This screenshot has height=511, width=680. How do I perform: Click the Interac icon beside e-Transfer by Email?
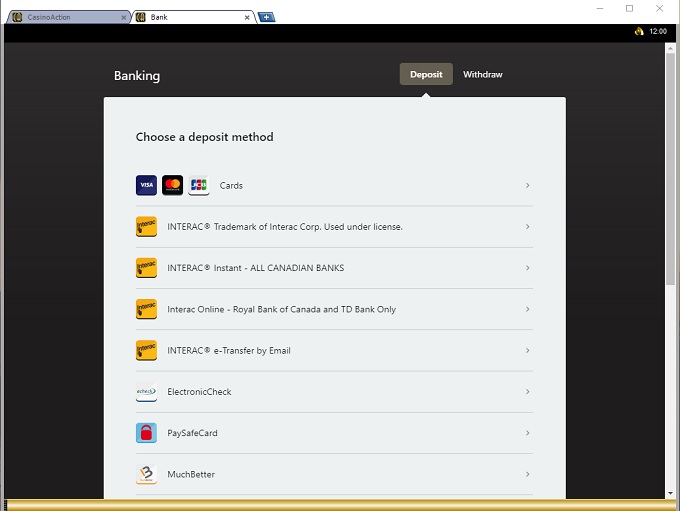tap(146, 350)
